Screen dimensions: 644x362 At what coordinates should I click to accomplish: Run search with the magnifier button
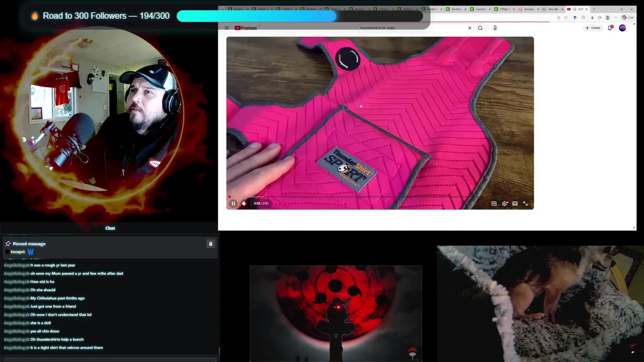pos(480,28)
